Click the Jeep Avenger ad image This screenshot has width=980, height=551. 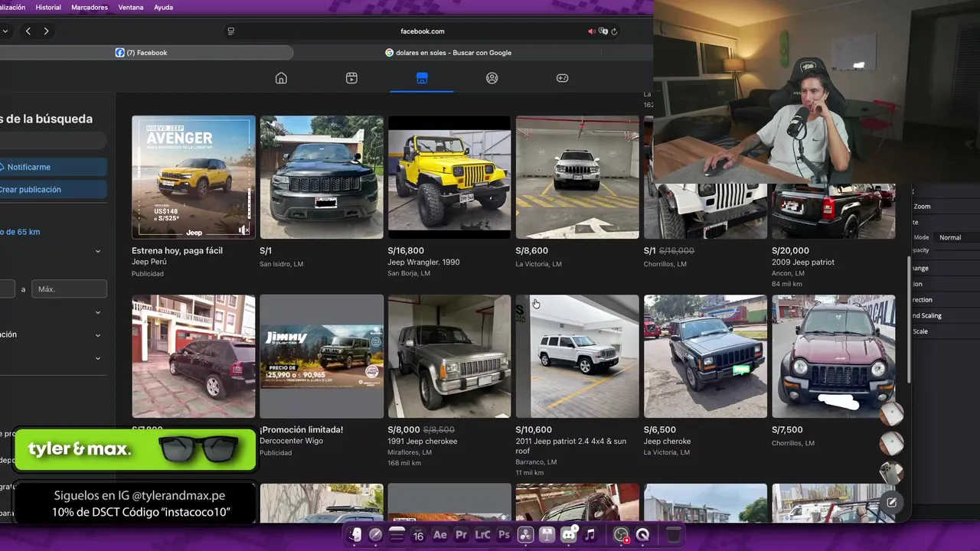click(194, 177)
